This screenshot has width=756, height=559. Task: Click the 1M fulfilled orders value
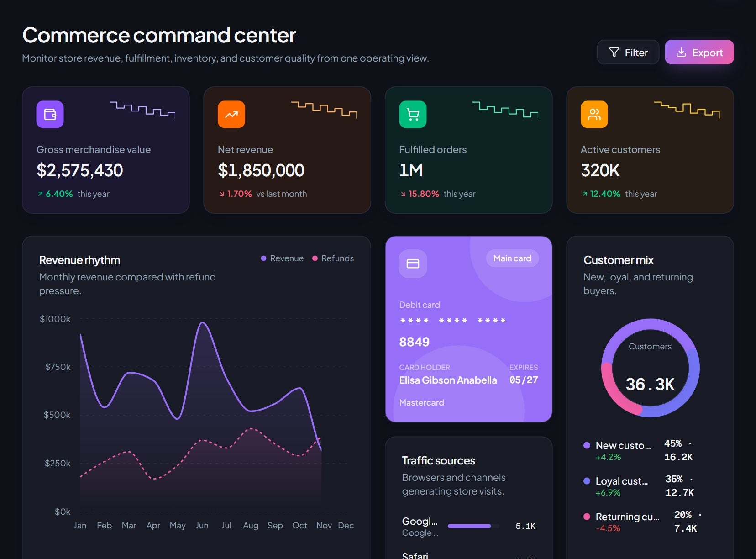click(411, 171)
